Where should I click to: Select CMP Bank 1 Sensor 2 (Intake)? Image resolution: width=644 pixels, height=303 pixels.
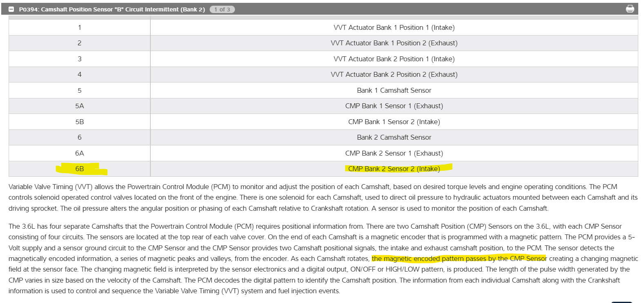pyautogui.click(x=394, y=122)
